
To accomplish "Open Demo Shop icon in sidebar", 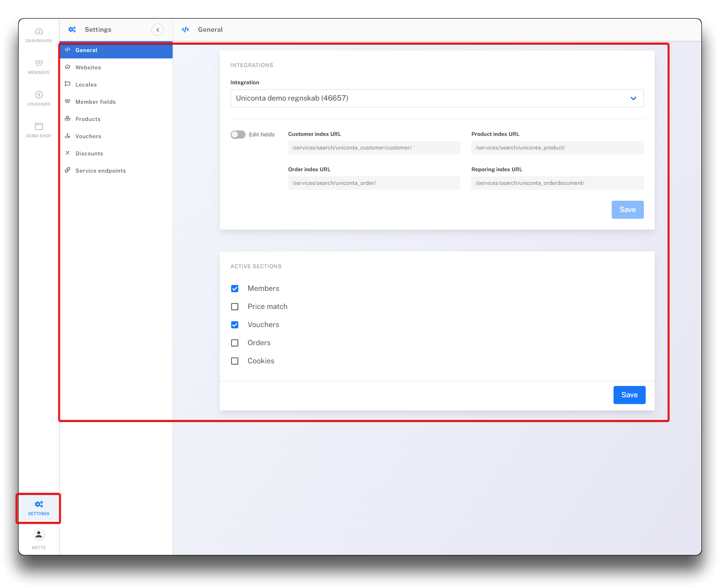I will [39, 127].
